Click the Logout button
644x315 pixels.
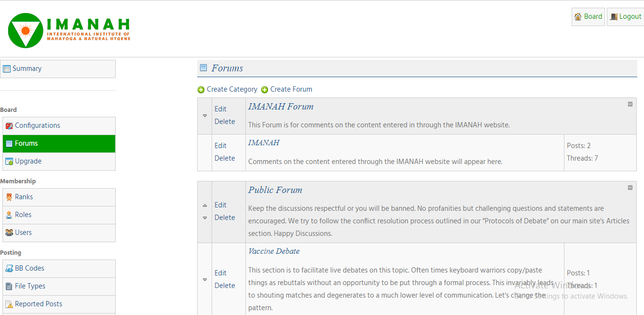tap(625, 16)
